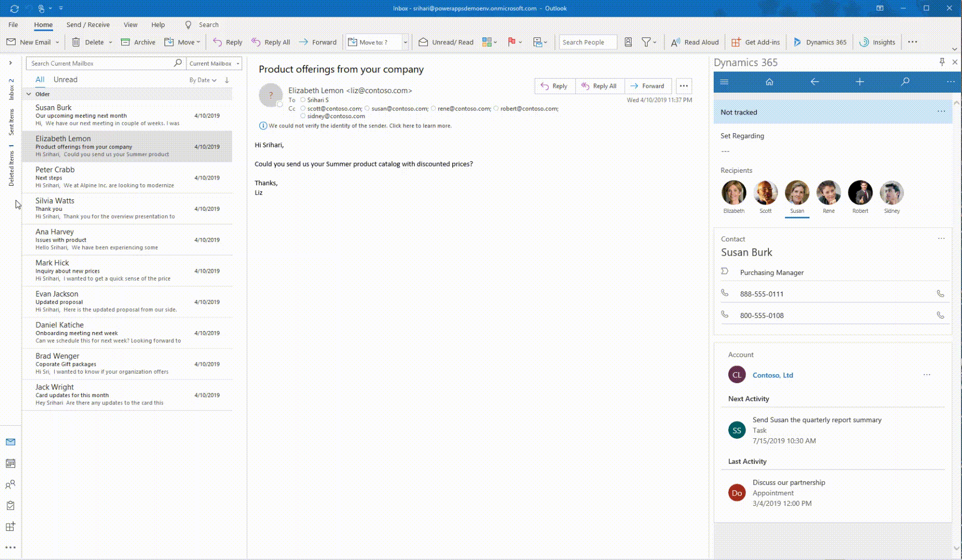This screenshot has width=962, height=560.
Task: Open email from Ana Harvey
Action: point(127,239)
